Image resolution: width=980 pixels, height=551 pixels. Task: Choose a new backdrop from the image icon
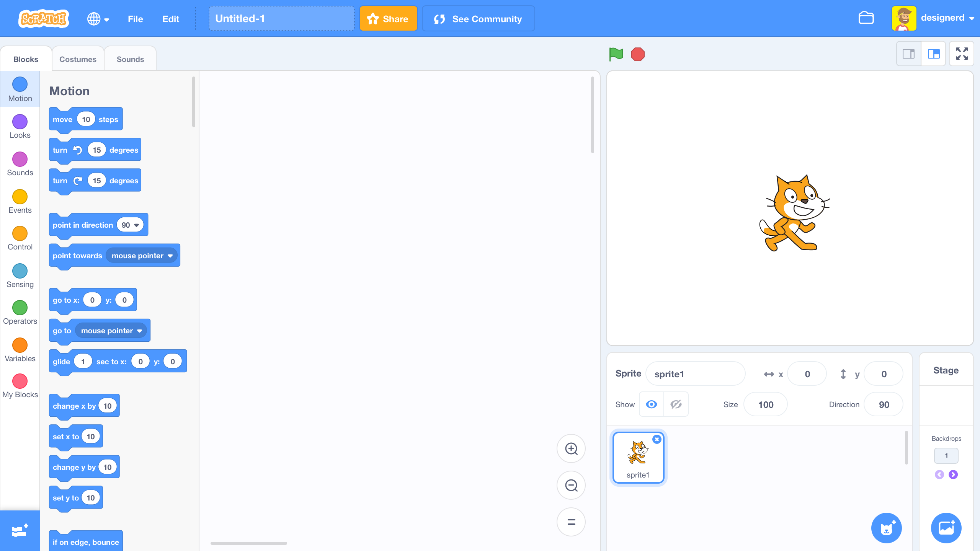(x=946, y=528)
